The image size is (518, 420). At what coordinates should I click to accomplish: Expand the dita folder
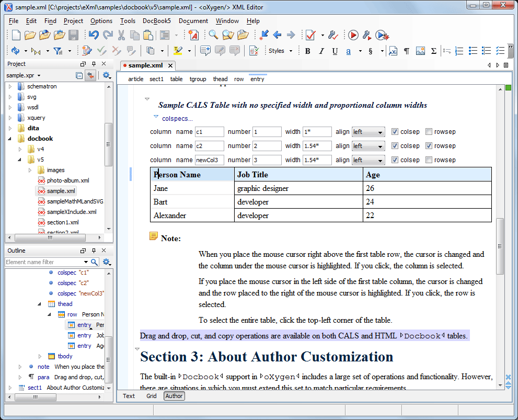(9, 128)
